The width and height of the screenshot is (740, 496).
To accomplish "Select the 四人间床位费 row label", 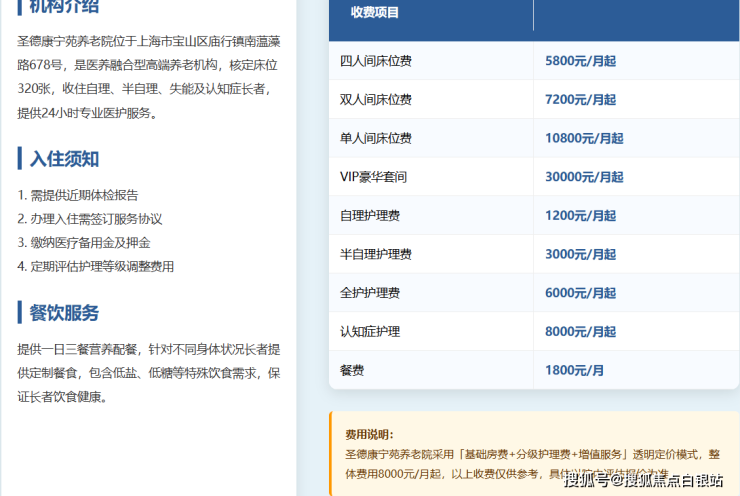I will [x=376, y=61].
